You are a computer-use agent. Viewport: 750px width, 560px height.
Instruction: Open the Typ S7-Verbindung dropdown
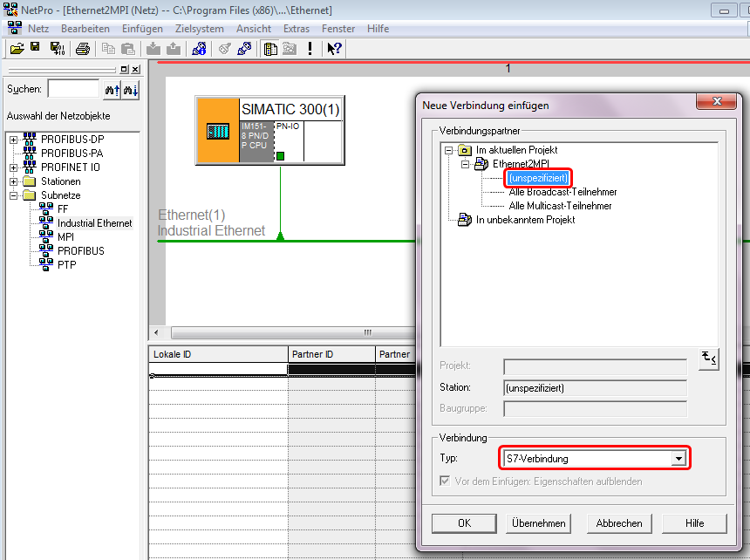(678, 458)
